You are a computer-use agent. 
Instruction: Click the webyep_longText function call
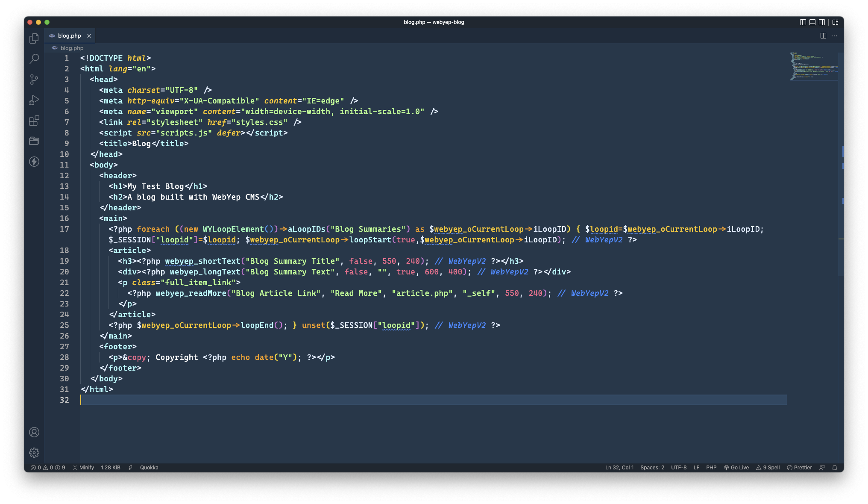pos(205,272)
